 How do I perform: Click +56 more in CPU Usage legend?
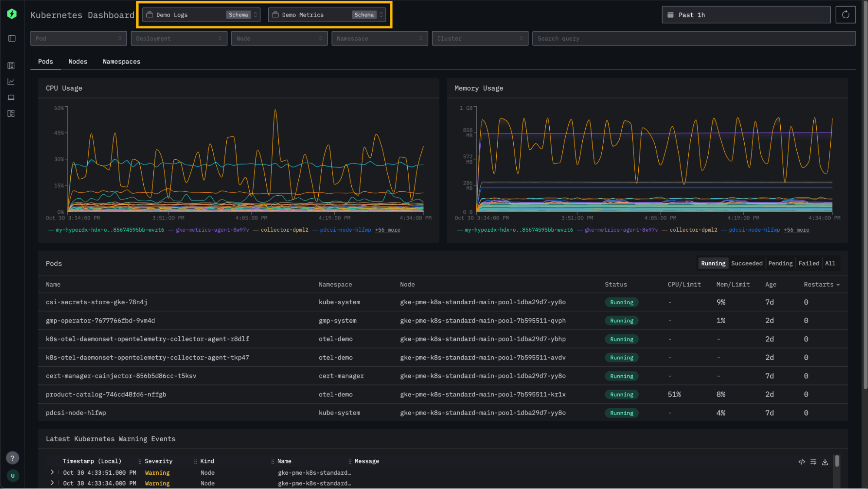coord(387,230)
